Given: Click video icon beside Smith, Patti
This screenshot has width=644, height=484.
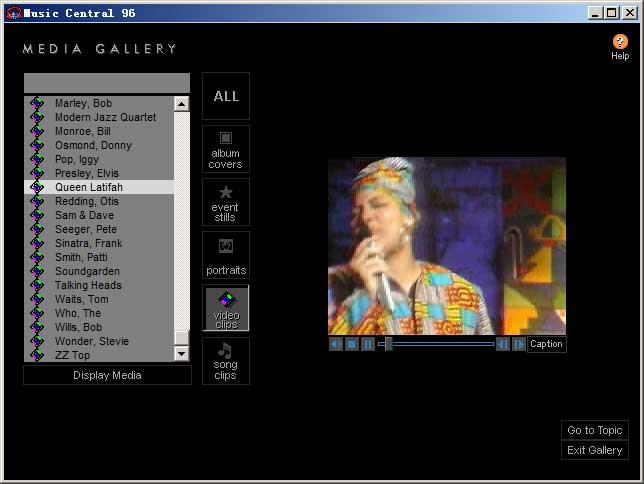Looking at the screenshot, I should point(37,257).
